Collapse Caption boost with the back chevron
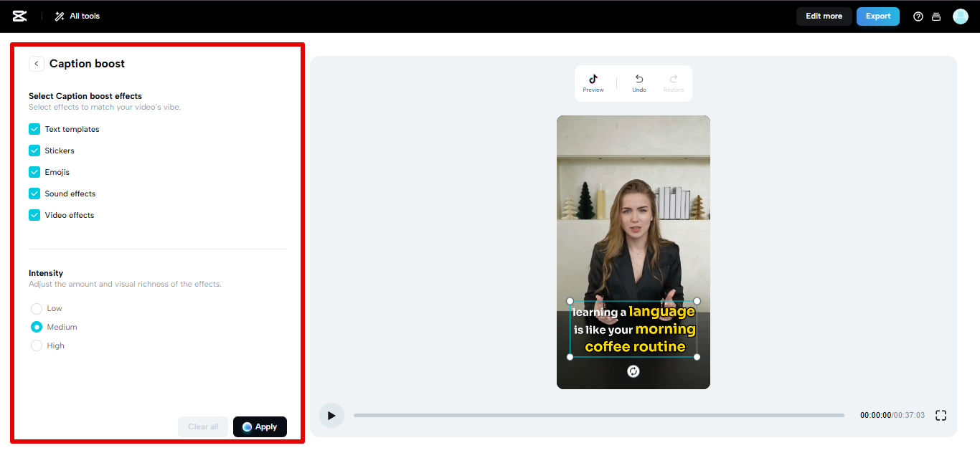The height and width of the screenshot is (458, 980). pyautogui.click(x=37, y=63)
